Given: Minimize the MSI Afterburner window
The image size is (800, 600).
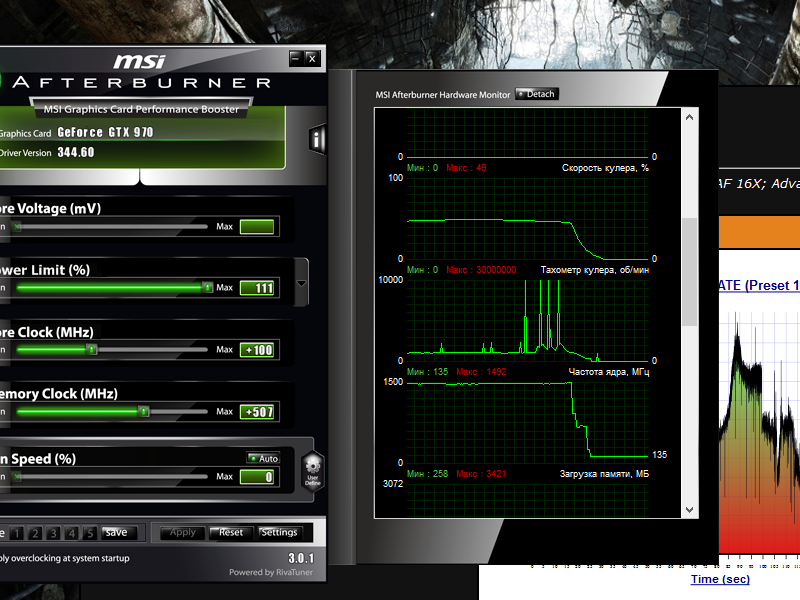Looking at the screenshot, I should click(x=296, y=59).
